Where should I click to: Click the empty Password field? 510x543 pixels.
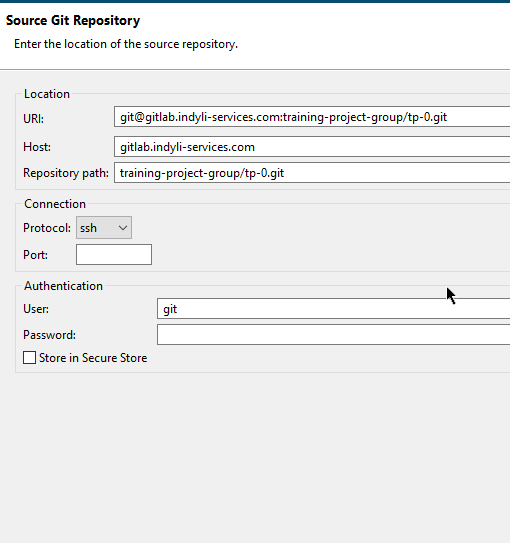tap(333, 335)
